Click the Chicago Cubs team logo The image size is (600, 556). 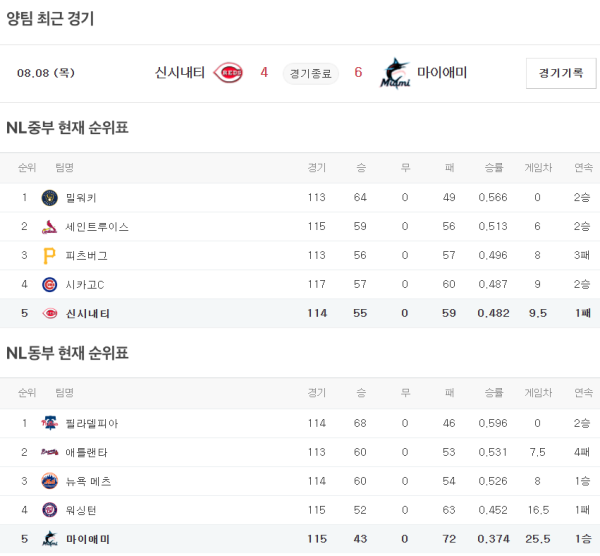pyautogui.click(x=49, y=285)
